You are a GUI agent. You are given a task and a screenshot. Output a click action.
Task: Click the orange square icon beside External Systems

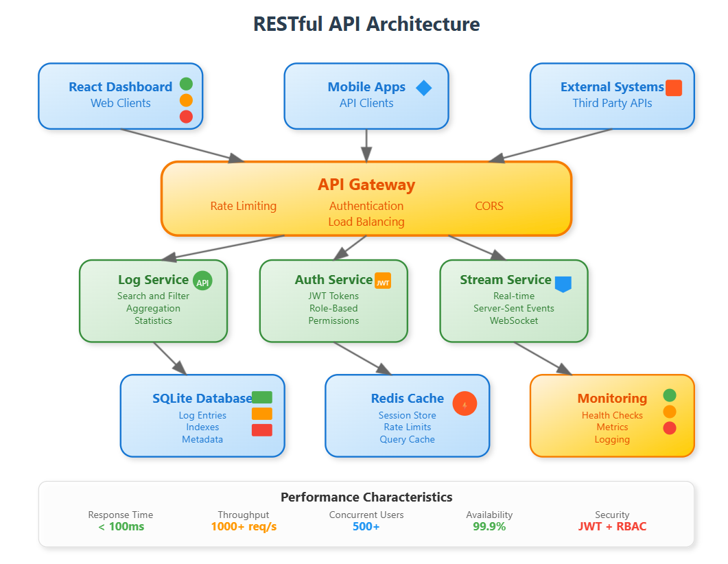point(674,88)
